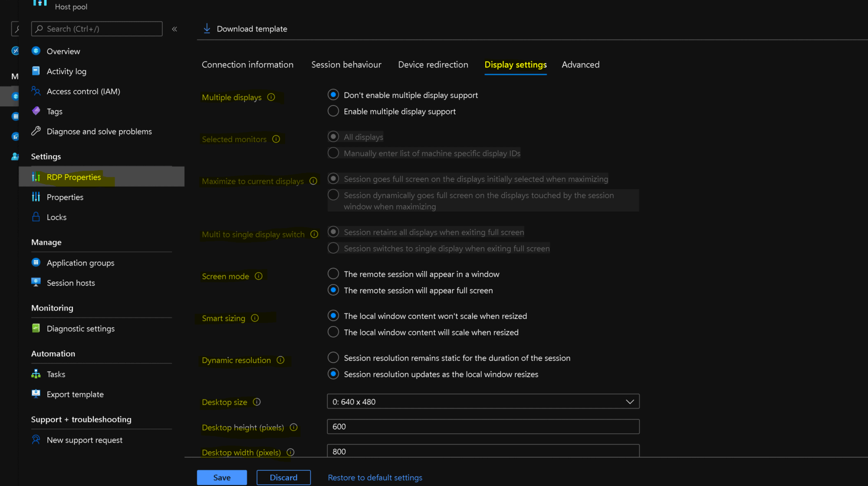The height and width of the screenshot is (486, 868).
Task: Open Diagnostic settings under Monitoring
Action: pos(81,328)
